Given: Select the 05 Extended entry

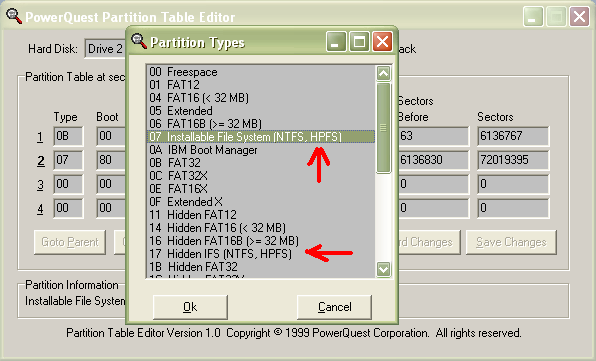Looking at the screenshot, I should tap(260, 111).
